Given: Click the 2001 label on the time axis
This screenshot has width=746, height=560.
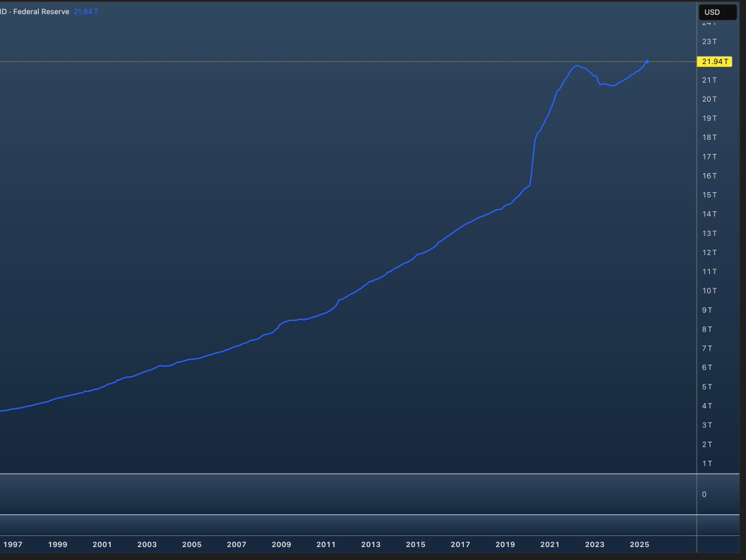Looking at the screenshot, I should pos(102,544).
